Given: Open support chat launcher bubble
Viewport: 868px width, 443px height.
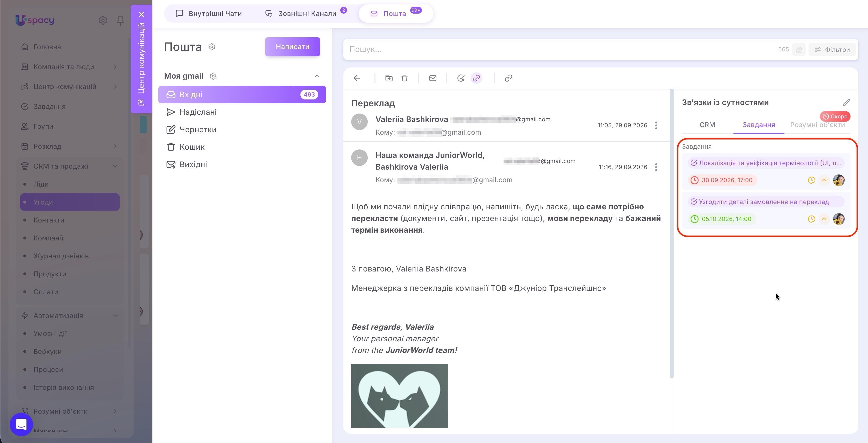Looking at the screenshot, I should pyautogui.click(x=21, y=425).
